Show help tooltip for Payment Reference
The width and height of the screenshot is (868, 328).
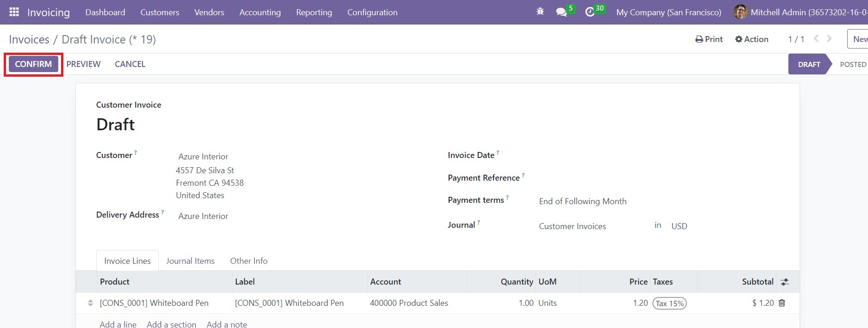pos(523,175)
